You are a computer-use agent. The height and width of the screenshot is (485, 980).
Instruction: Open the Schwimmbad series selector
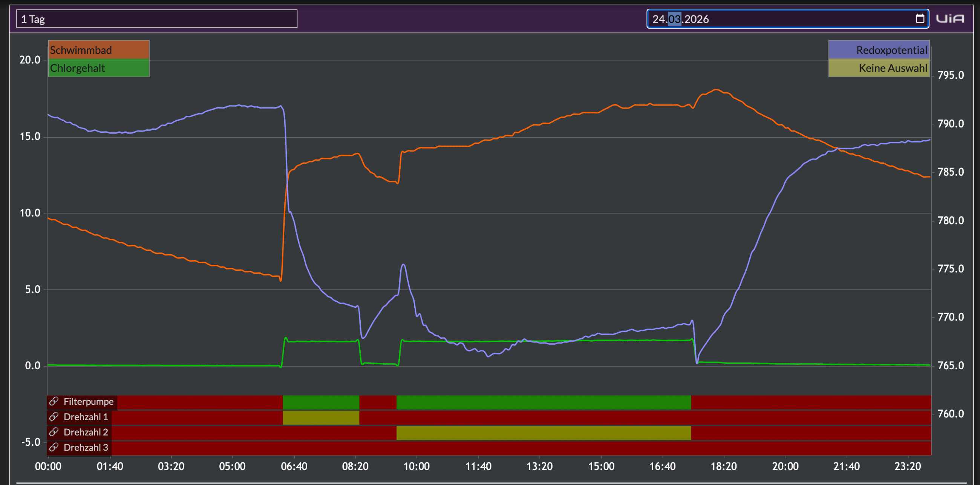tap(99, 50)
